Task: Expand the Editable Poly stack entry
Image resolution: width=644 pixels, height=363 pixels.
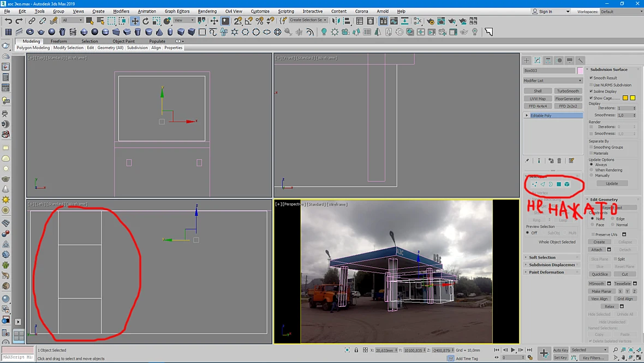Action: (527, 116)
